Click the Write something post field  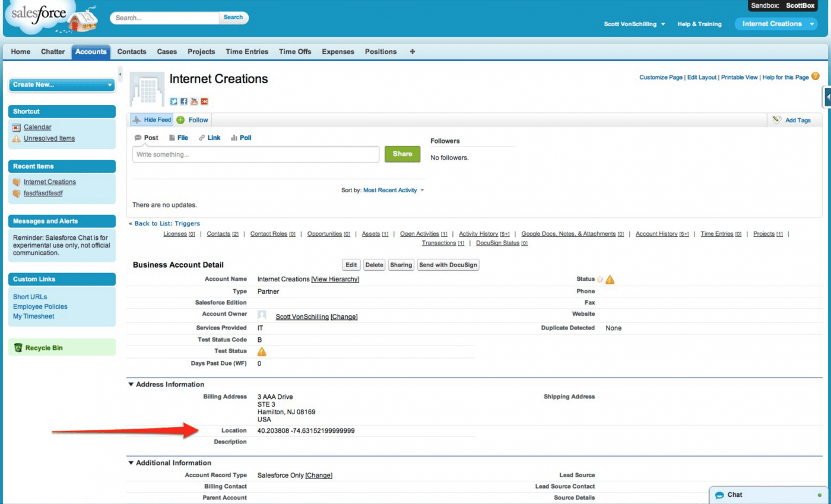point(256,154)
